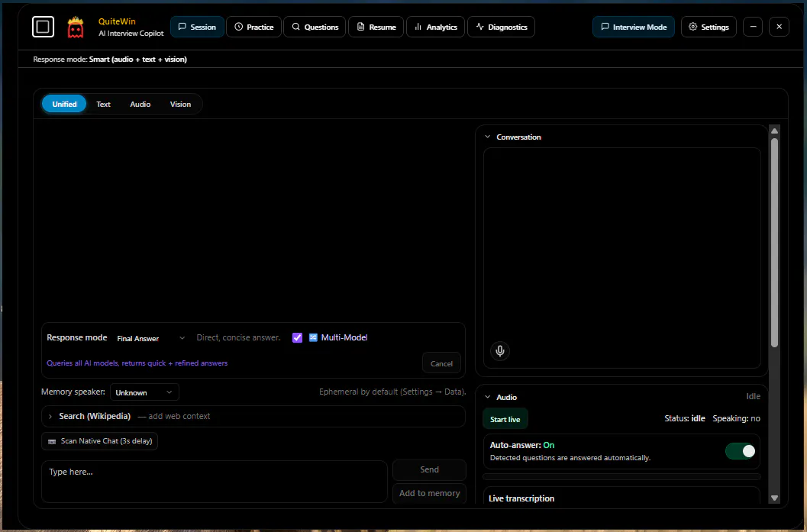Click Add to memory button
Viewport: 807px width, 532px height.
pos(429,493)
